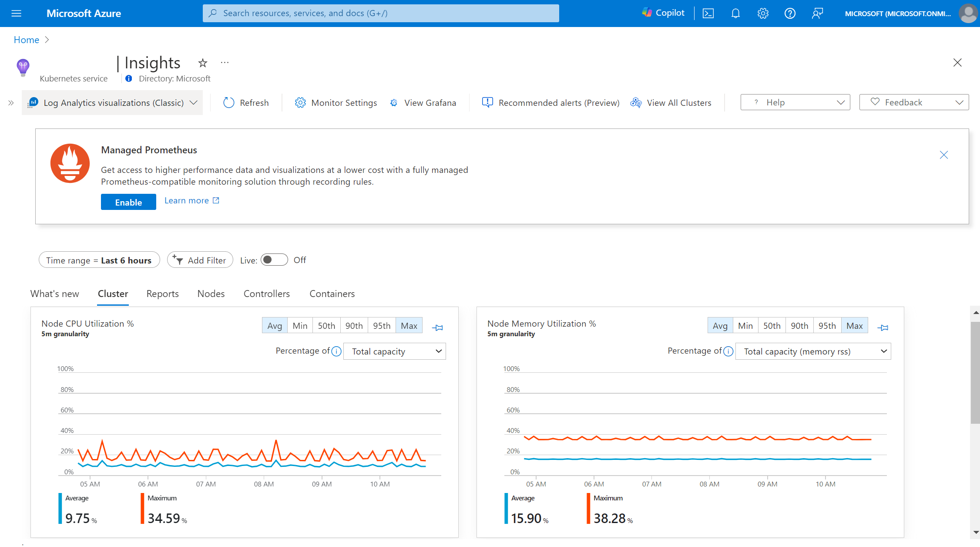Click the Managed Prometheus Enable button

click(128, 201)
